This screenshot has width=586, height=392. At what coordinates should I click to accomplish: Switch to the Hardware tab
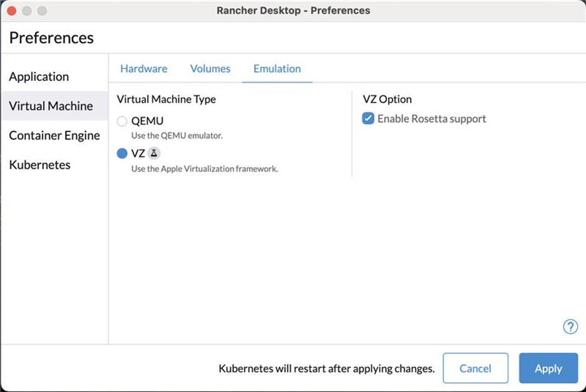click(143, 68)
